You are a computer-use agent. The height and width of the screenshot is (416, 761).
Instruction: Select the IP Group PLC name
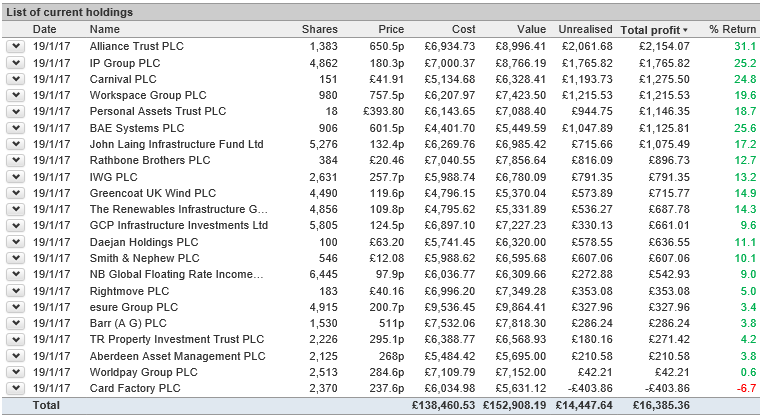(125, 63)
